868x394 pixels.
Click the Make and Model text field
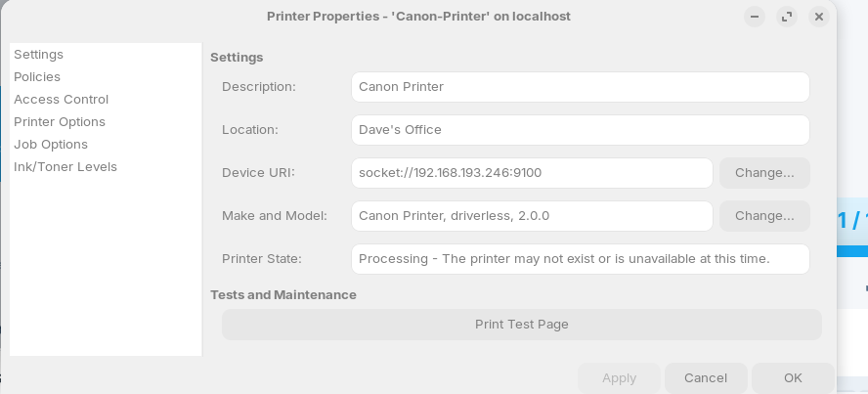[532, 216]
